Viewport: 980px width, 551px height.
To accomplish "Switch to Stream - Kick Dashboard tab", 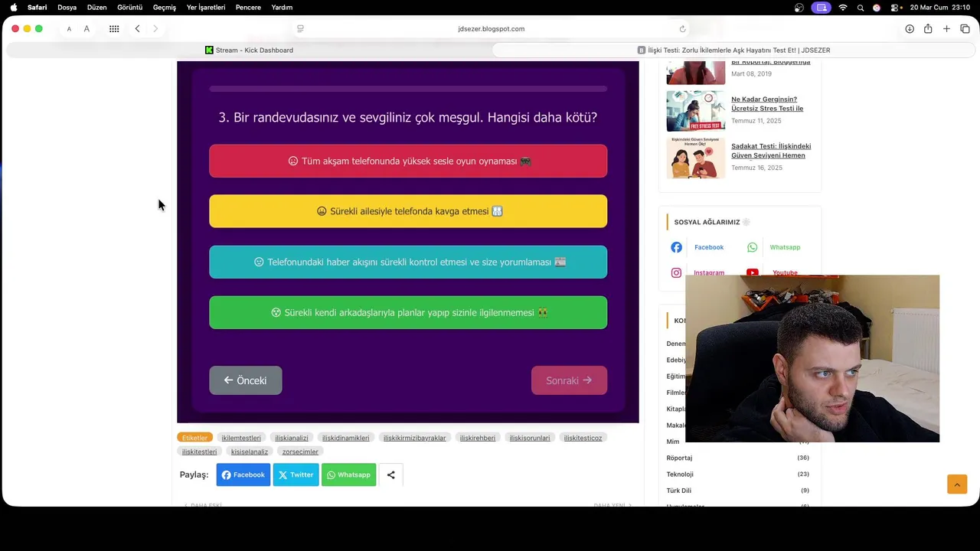I will coord(249,51).
